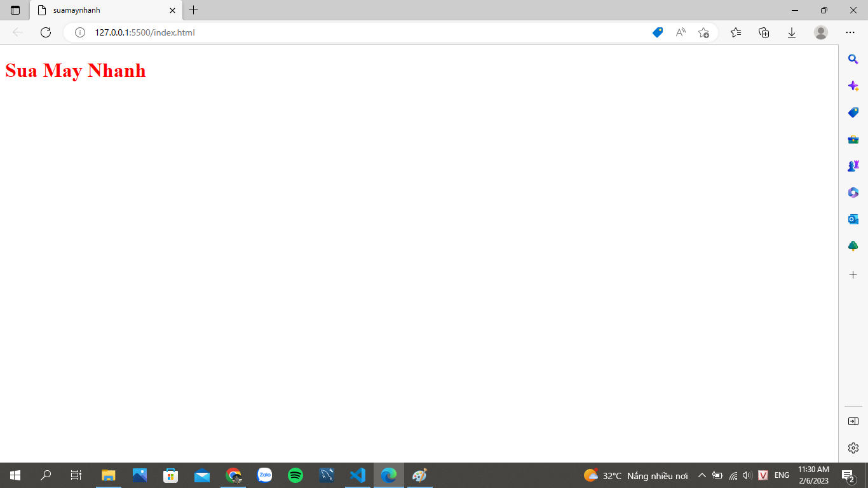Open the volume speaker icon
Screen dimensions: 868x488
747,475
